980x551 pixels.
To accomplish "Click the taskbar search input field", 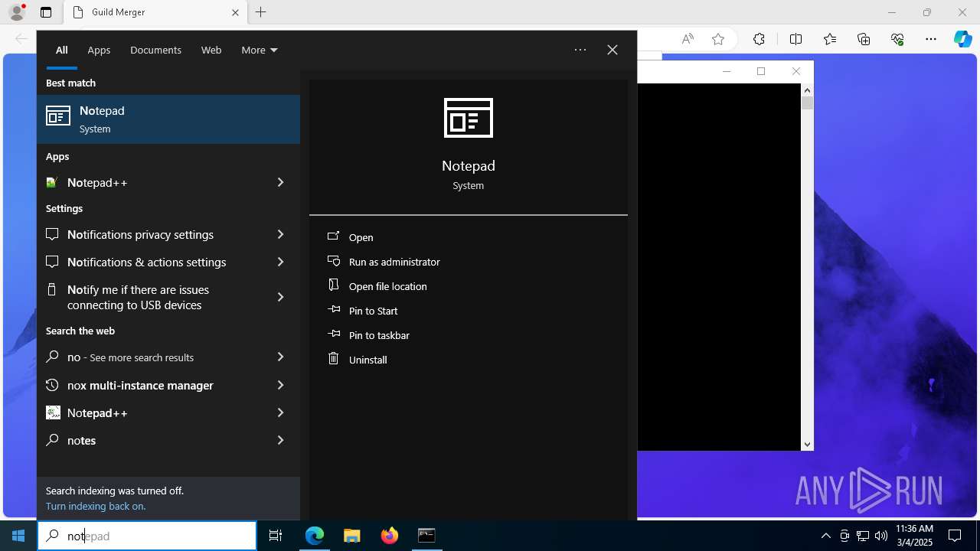I will tap(147, 536).
